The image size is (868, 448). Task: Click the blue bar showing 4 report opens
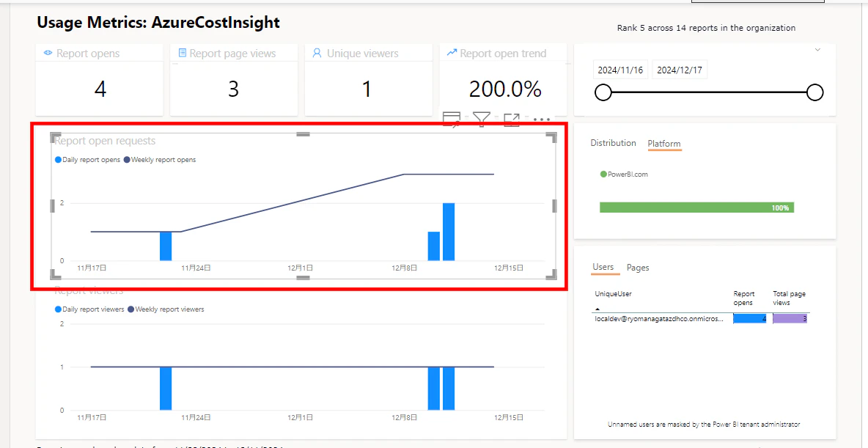(x=749, y=319)
